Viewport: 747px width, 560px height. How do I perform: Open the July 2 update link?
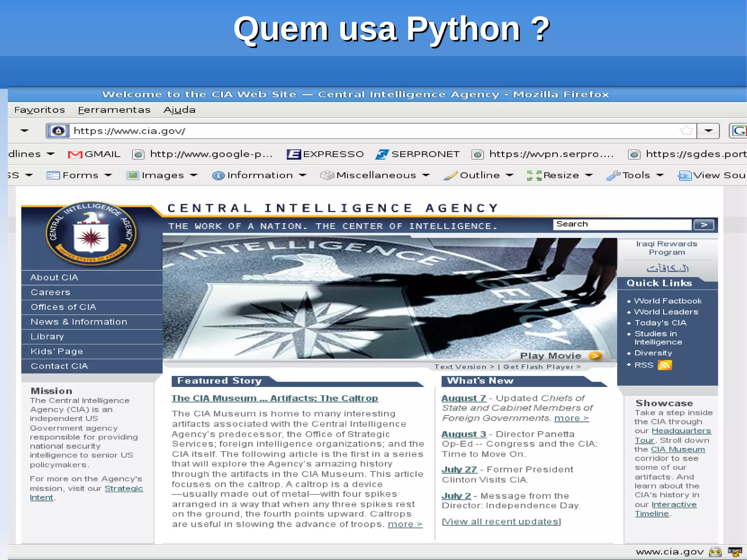[456, 496]
